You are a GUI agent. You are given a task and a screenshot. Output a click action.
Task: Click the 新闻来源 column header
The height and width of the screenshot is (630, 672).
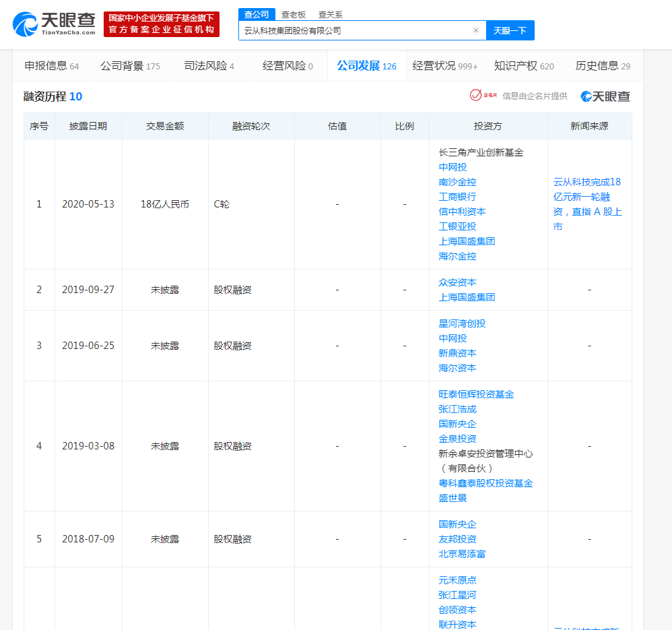point(589,126)
